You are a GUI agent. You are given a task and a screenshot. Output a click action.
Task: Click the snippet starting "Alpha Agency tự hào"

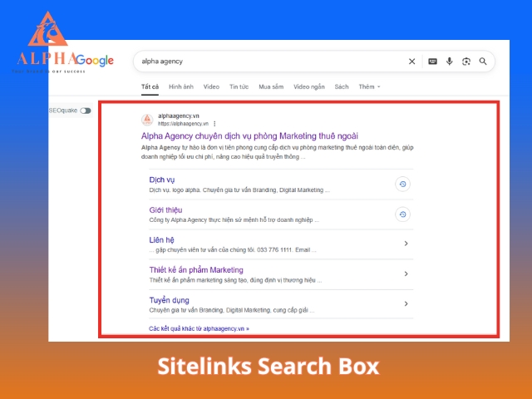coord(277,152)
